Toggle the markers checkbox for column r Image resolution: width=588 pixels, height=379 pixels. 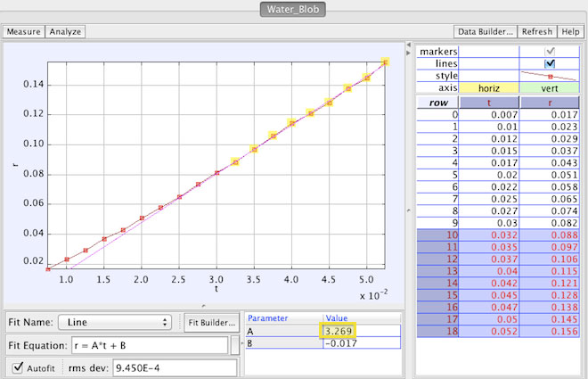[x=550, y=52]
